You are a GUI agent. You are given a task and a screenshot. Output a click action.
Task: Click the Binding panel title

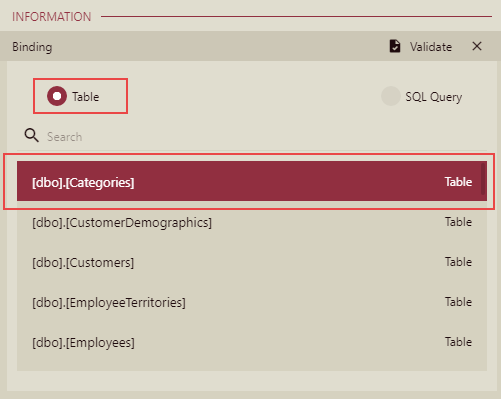point(32,47)
